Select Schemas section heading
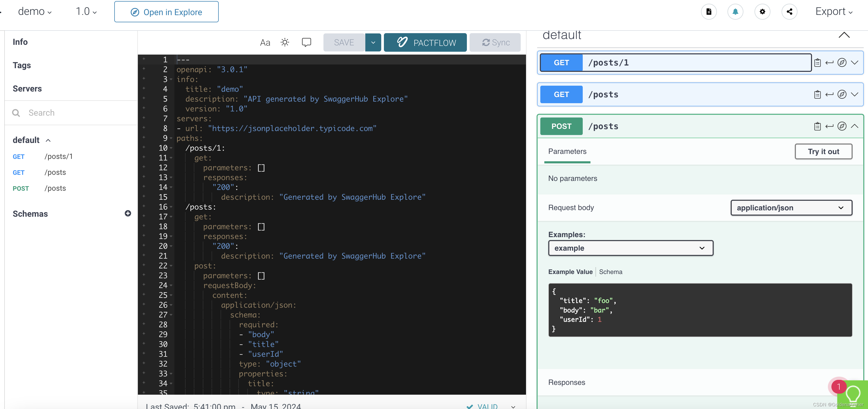This screenshot has width=868, height=409. coord(30,214)
